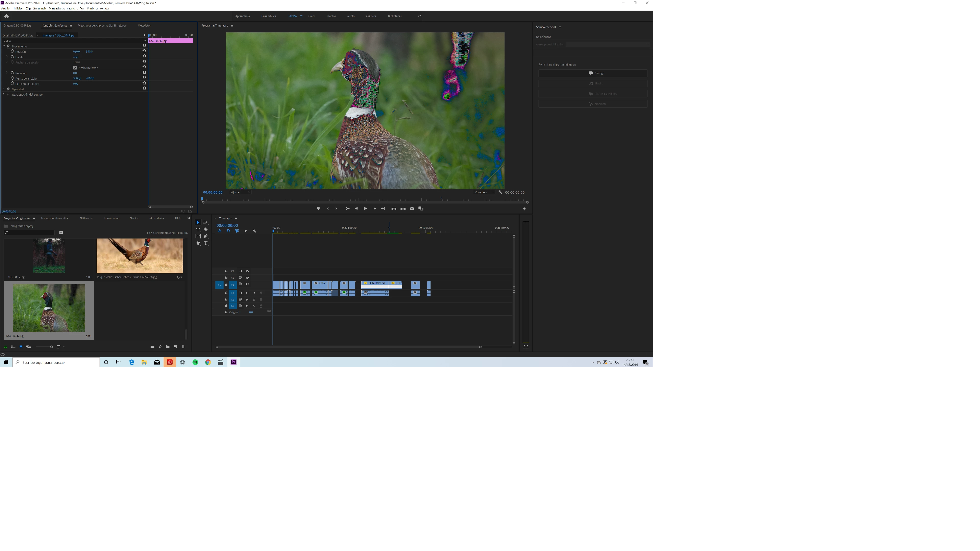Open the Secuencia menu
The height and width of the screenshot is (551, 980).
[40, 8]
